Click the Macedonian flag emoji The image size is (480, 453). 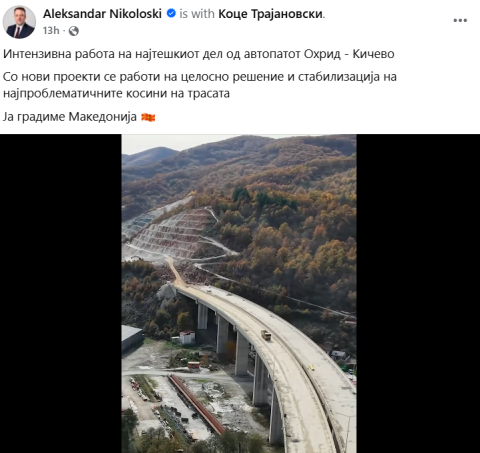pos(148,117)
